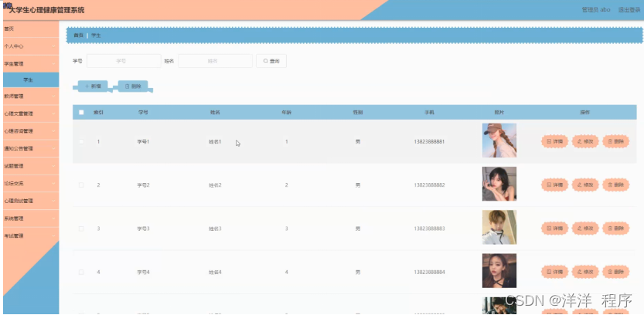Click cell text 学号4
The height and width of the screenshot is (315, 644).
click(x=143, y=272)
